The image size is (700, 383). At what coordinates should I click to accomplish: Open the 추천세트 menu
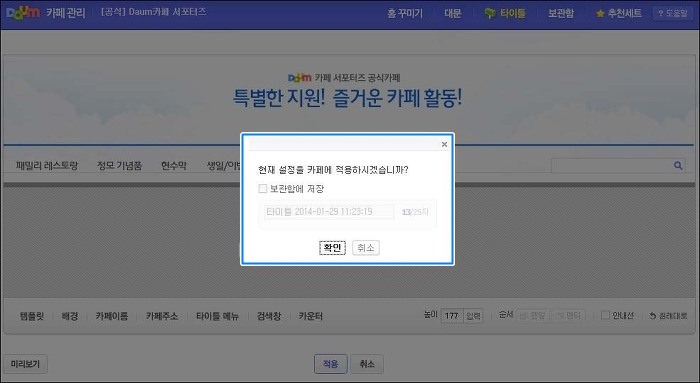[625, 13]
